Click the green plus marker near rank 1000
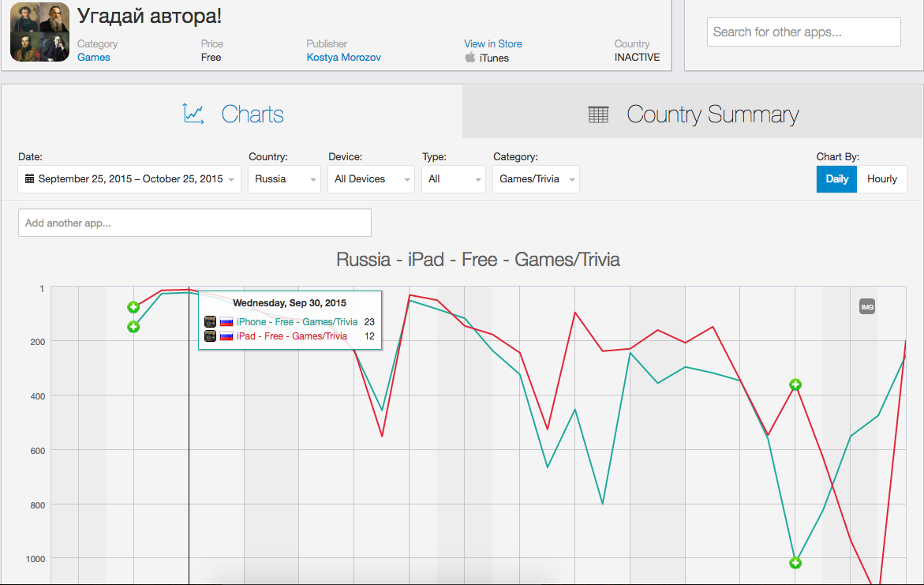 point(795,563)
